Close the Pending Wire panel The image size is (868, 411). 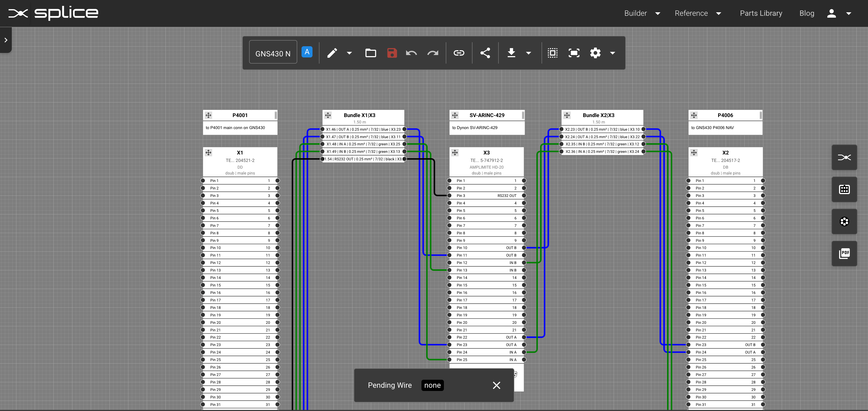496,385
